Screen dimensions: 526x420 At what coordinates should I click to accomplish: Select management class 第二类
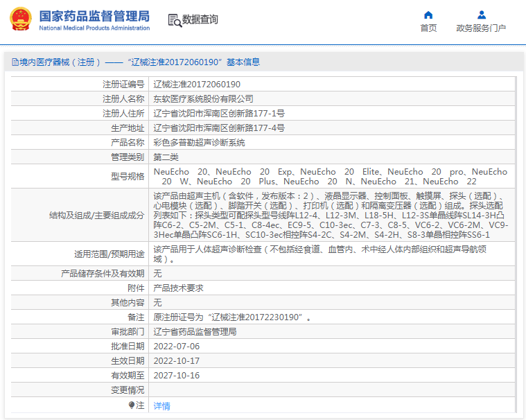[x=166, y=157]
